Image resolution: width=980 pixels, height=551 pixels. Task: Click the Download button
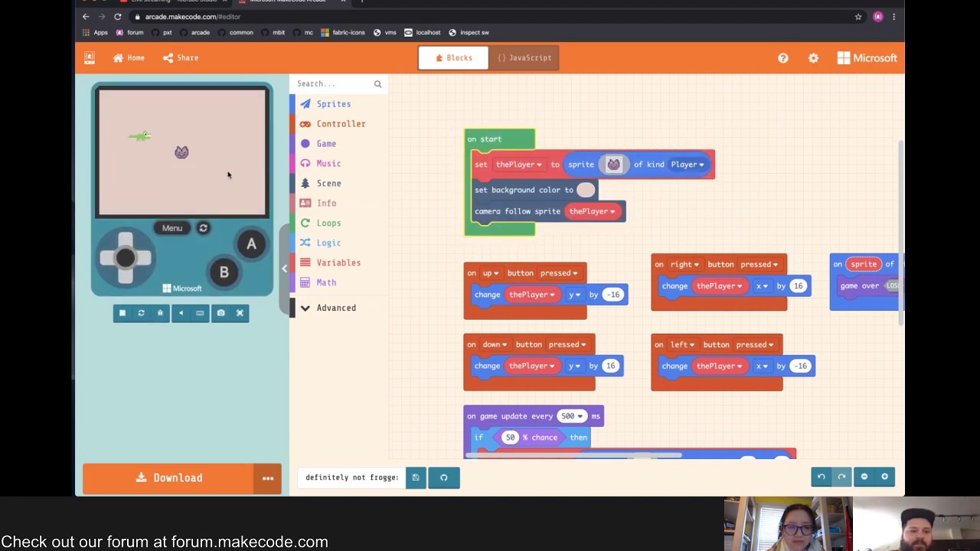tap(168, 478)
